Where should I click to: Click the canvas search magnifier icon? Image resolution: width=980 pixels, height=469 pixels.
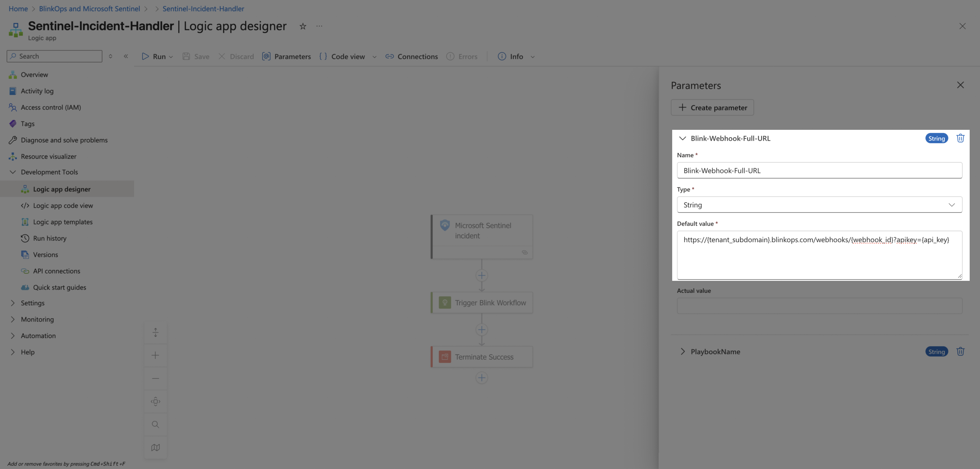pos(155,424)
